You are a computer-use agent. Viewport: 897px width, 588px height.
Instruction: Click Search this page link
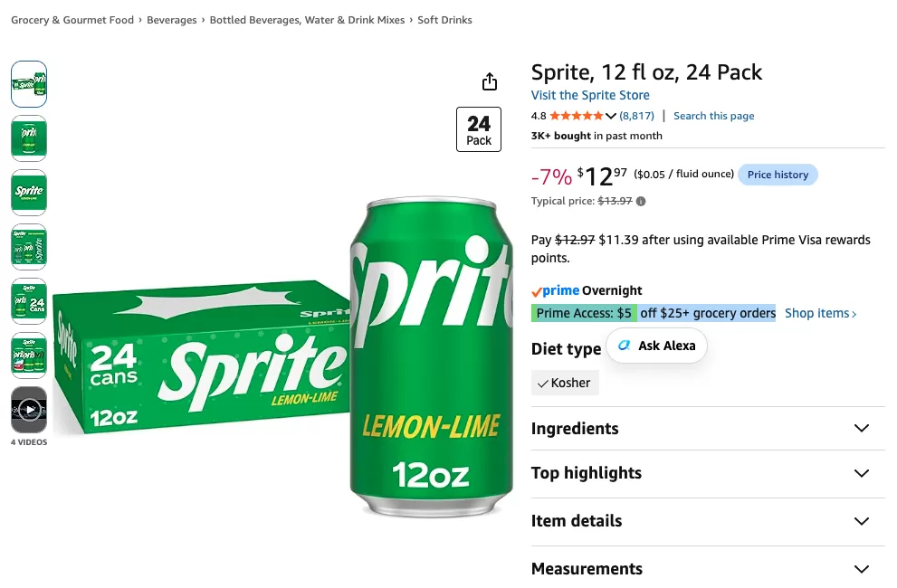tap(713, 116)
